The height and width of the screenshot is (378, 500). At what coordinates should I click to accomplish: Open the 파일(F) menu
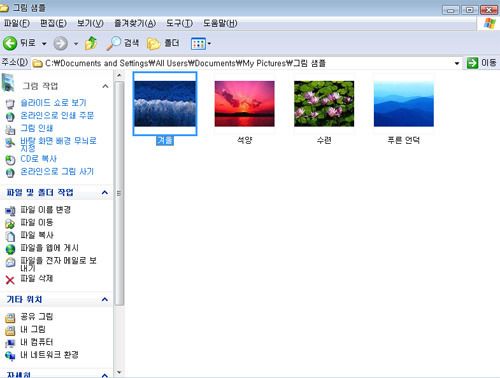pos(17,23)
